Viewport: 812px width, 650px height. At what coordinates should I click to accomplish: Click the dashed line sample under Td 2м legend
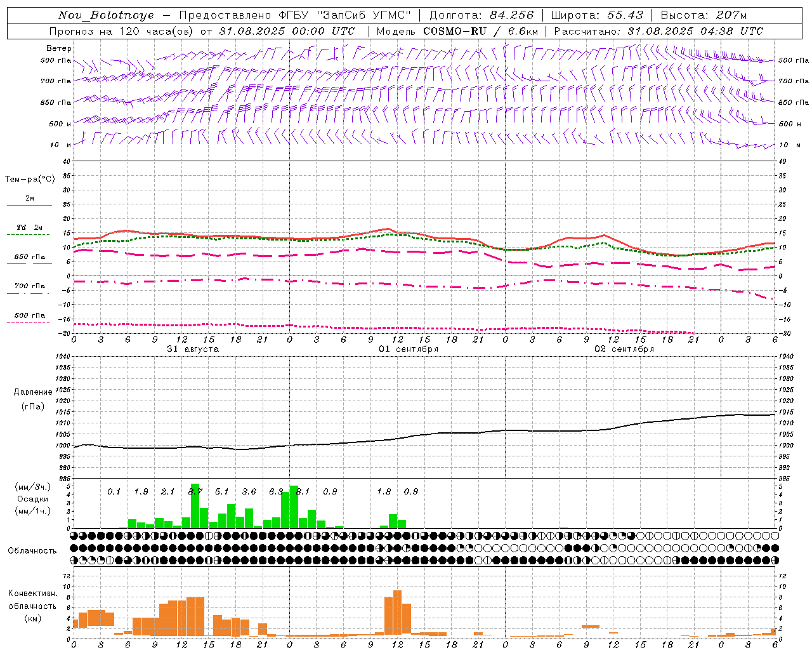tap(29, 234)
